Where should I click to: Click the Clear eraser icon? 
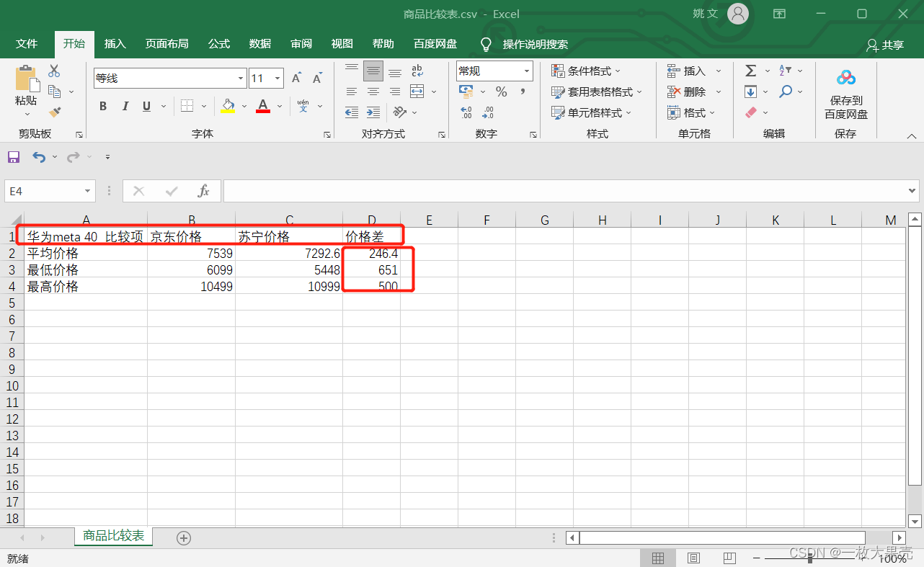tap(750, 112)
